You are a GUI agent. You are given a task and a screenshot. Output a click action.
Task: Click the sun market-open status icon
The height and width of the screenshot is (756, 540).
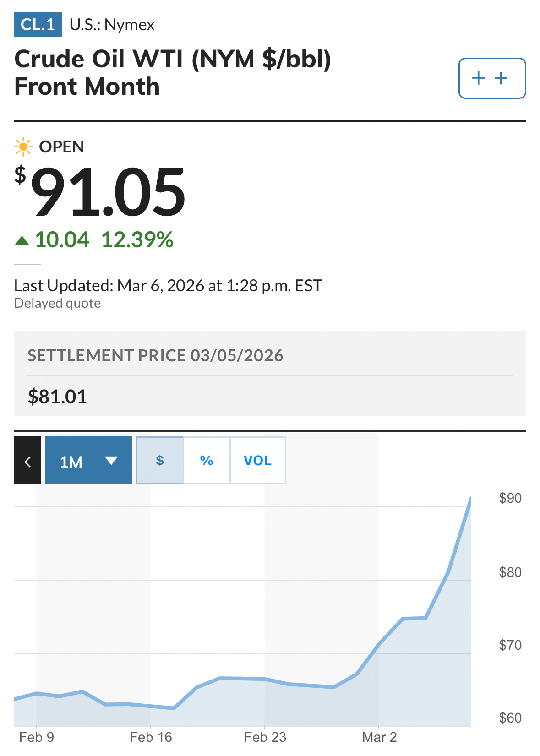(x=23, y=147)
